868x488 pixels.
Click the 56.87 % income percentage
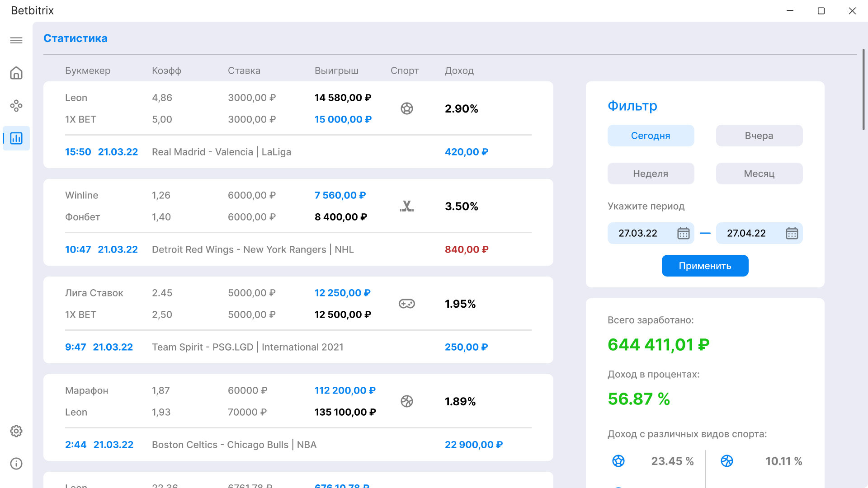639,399
